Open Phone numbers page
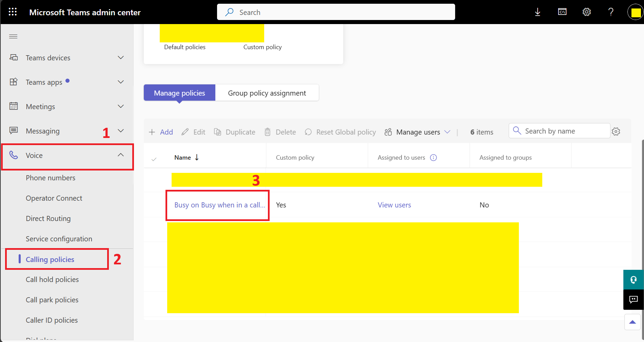Image resolution: width=644 pixels, height=342 pixels. click(51, 178)
